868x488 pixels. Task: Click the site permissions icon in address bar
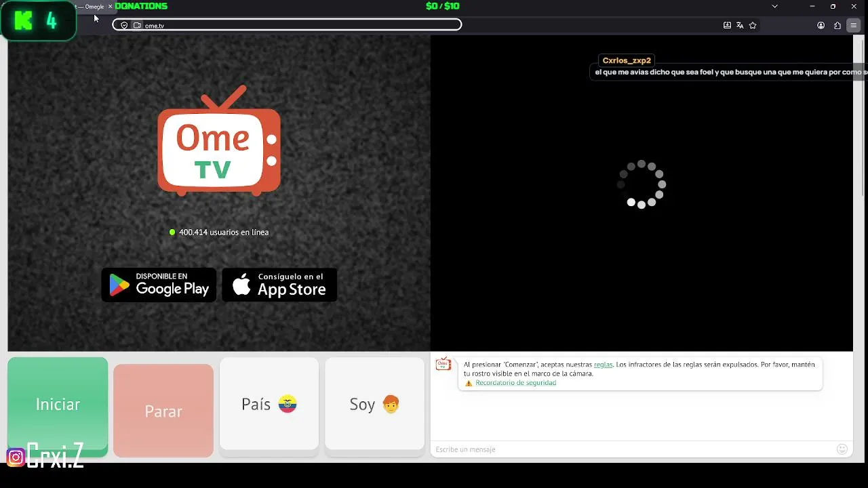(x=137, y=25)
